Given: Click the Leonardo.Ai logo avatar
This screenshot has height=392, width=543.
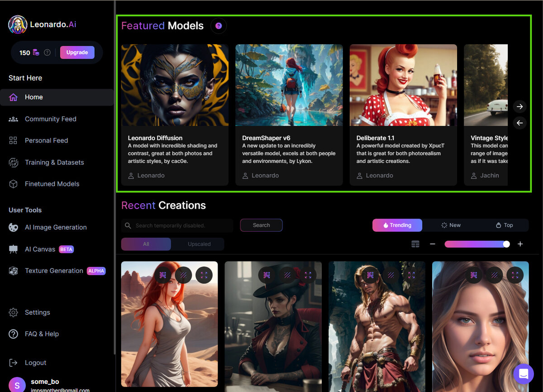Looking at the screenshot, I should pos(18,24).
